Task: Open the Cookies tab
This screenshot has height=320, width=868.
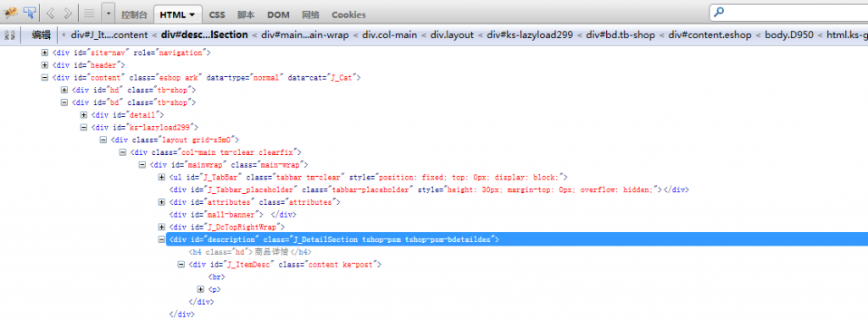Action: (x=348, y=15)
